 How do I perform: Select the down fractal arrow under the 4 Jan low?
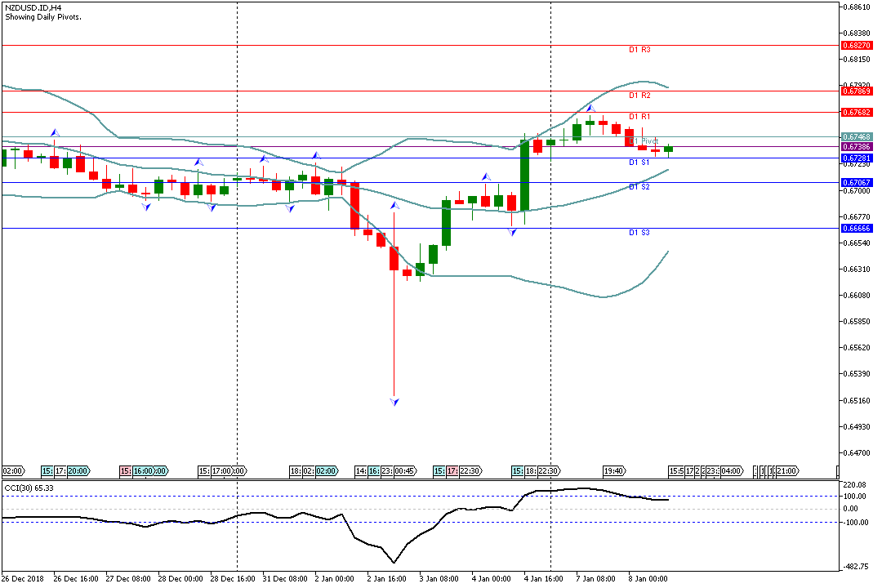(x=512, y=233)
